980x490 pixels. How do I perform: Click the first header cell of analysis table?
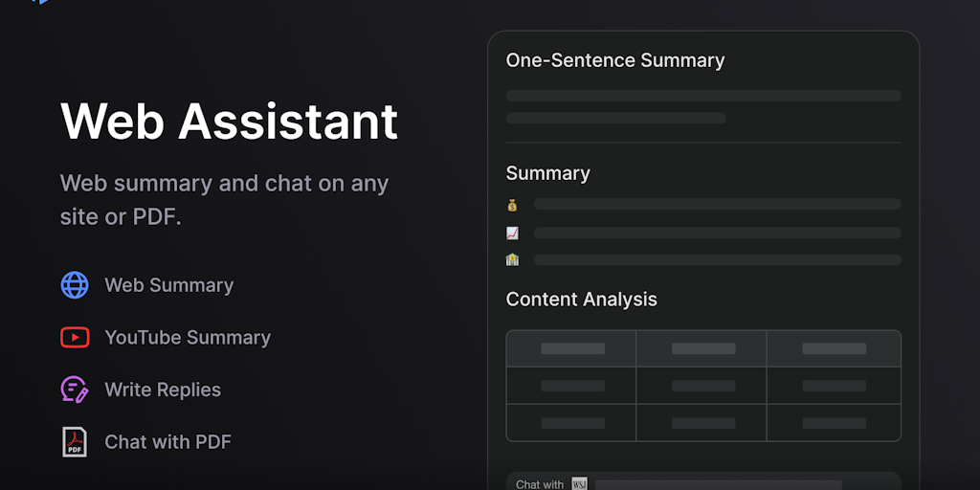point(572,349)
